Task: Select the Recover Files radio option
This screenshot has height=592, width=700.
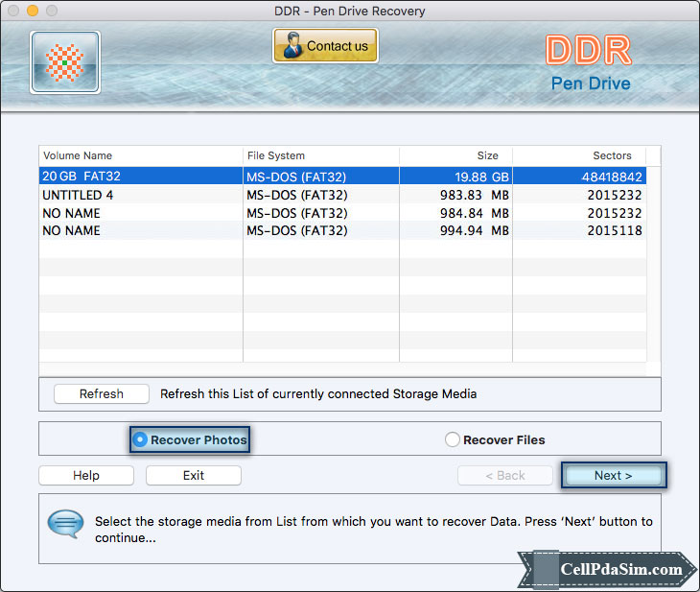Action: coord(495,439)
